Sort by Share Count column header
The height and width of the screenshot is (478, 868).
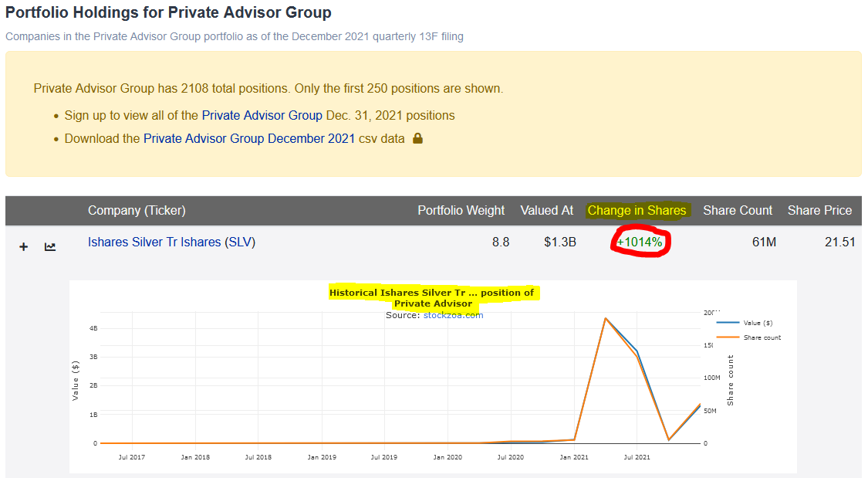tap(738, 211)
